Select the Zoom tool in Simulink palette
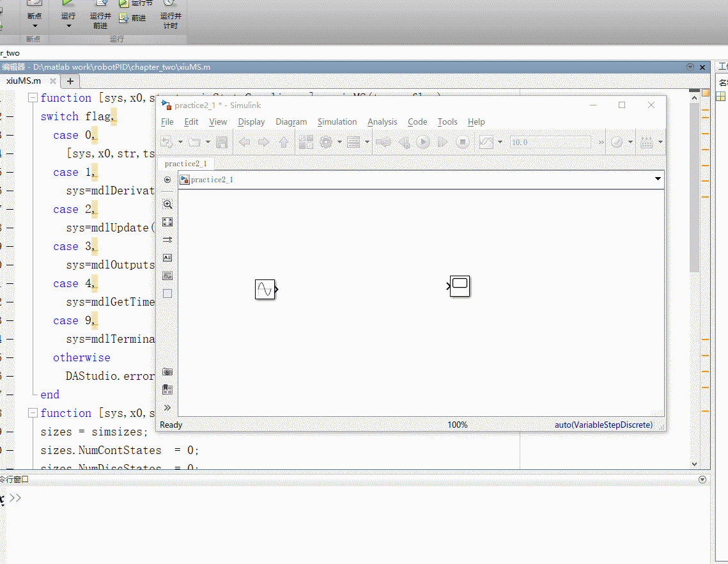Image resolution: width=728 pixels, height=564 pixels. coord(167,204)
